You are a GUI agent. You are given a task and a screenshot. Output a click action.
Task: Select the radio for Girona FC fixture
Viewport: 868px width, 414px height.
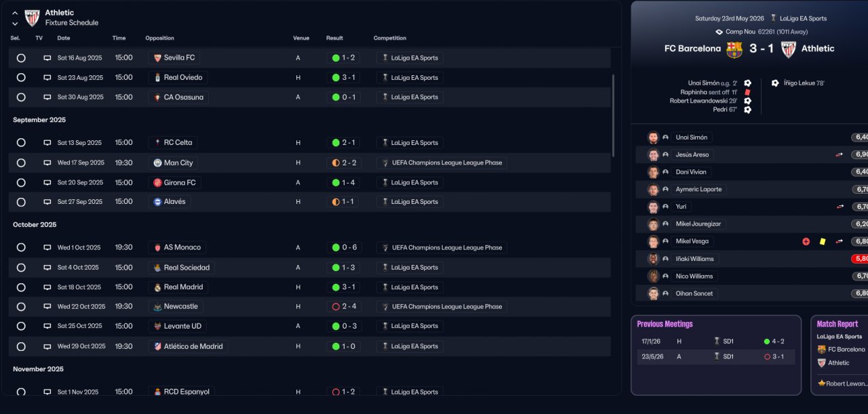[21, 183]
